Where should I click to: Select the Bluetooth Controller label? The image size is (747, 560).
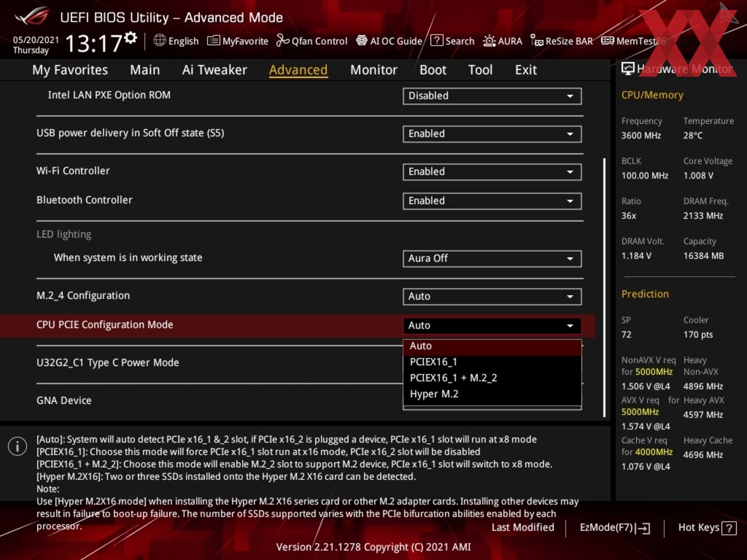click(x=84, y=200)
